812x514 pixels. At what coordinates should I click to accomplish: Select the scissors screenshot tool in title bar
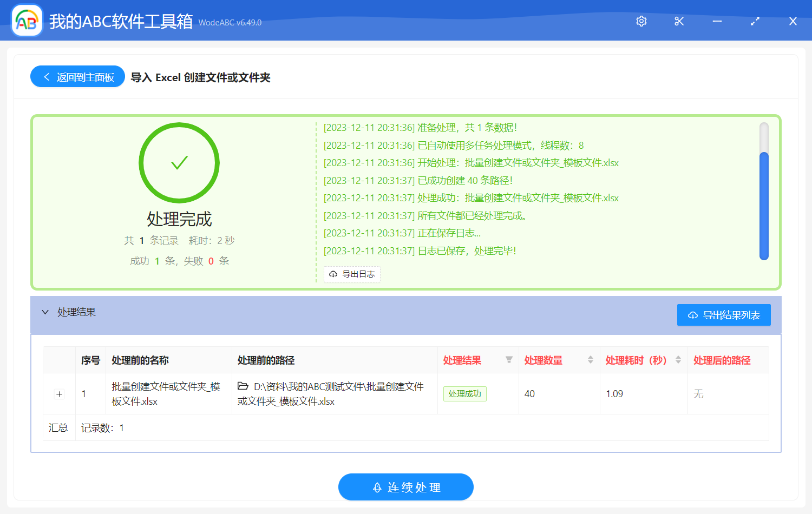[679, 21]
